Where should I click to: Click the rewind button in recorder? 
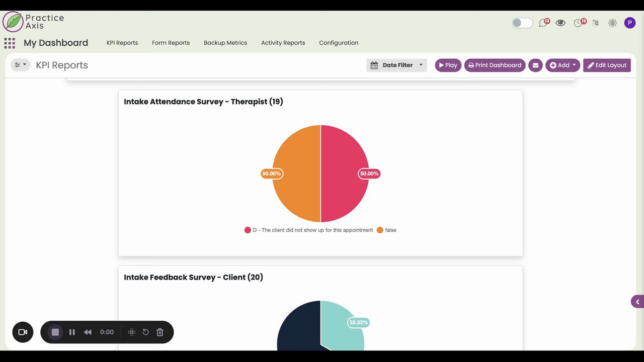pyautogui.click(x=88, y=332)
